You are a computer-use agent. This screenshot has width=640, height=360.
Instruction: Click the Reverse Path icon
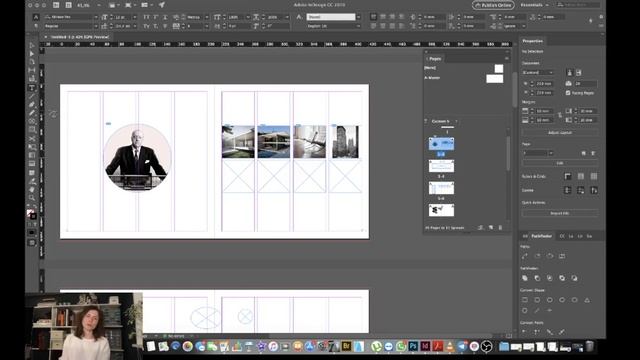[562, 256]
